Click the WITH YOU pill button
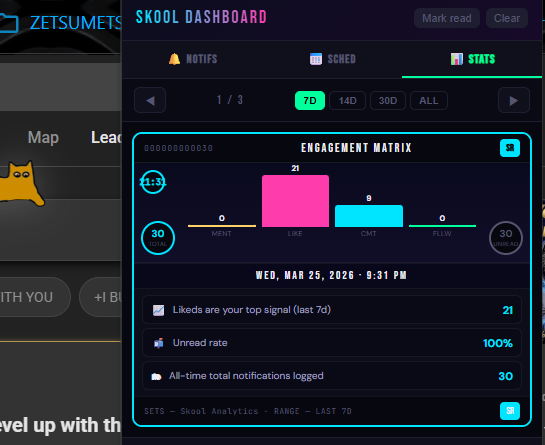 pyautogui.click(x=35, y=297)
